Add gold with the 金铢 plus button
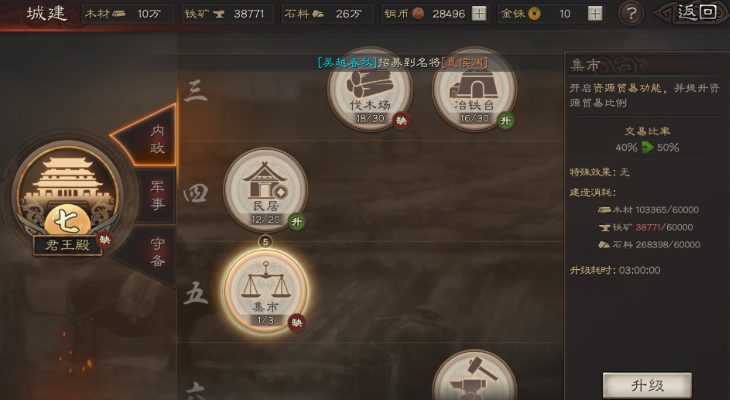730x400 pixels. click(x=595, y=14)
